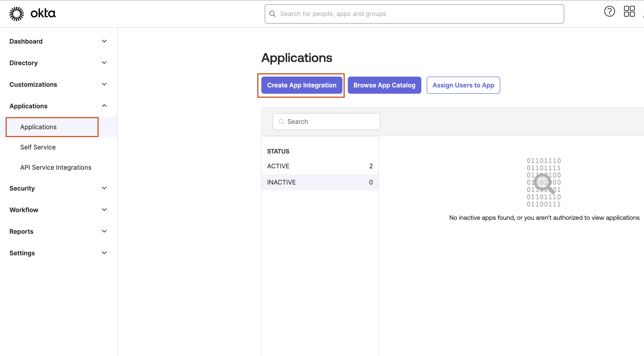Expand the Directory section chevron
Image resolution: width=644 pixels, height=356 pixels.
(x=104, y=63)
